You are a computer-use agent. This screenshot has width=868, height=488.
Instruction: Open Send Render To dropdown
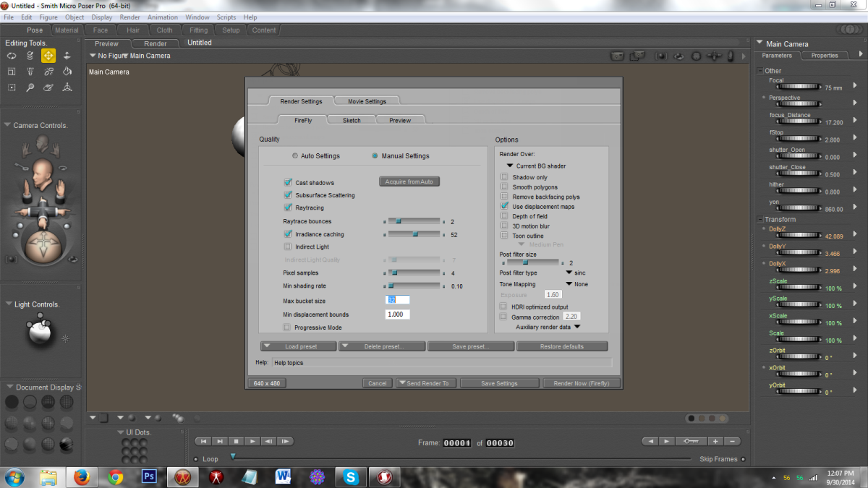(427, 383)
